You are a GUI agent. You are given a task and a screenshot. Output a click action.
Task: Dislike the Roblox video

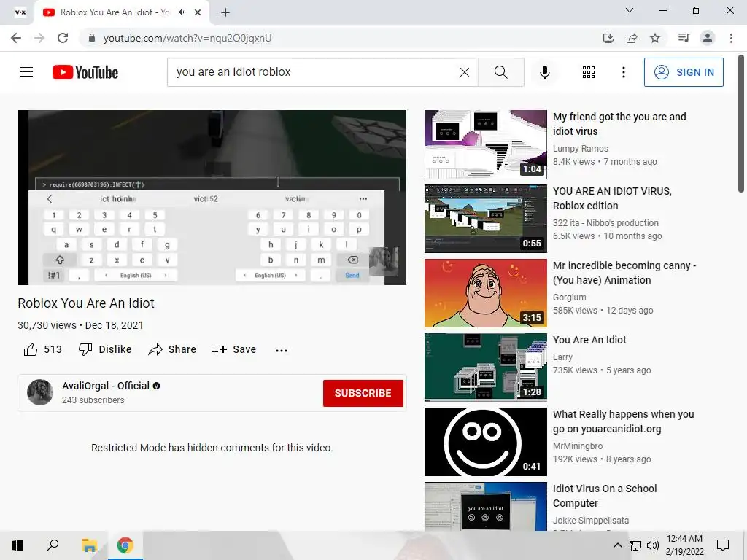click(x=105, y=349)
